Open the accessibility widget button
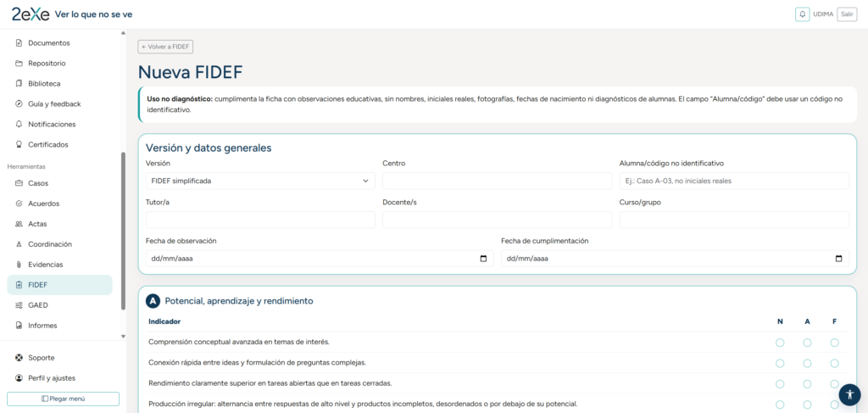Screen dimensions: 868x413 tap(849, 394)
